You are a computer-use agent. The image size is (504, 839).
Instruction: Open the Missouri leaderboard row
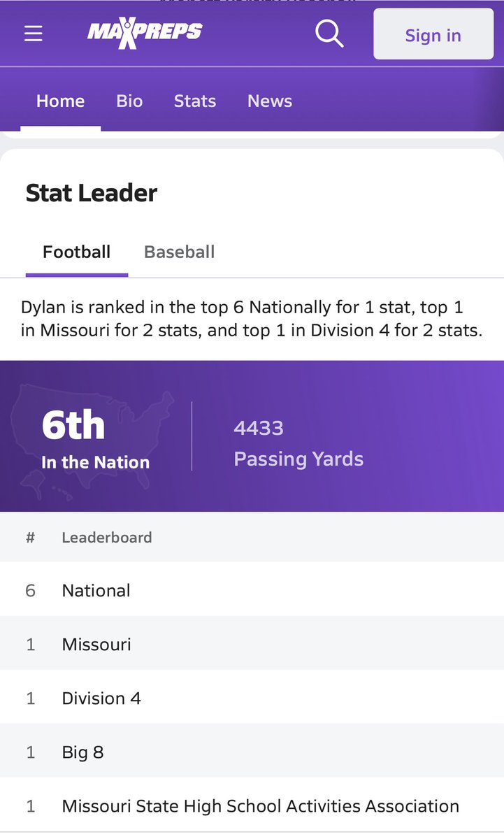pos(252,644)
